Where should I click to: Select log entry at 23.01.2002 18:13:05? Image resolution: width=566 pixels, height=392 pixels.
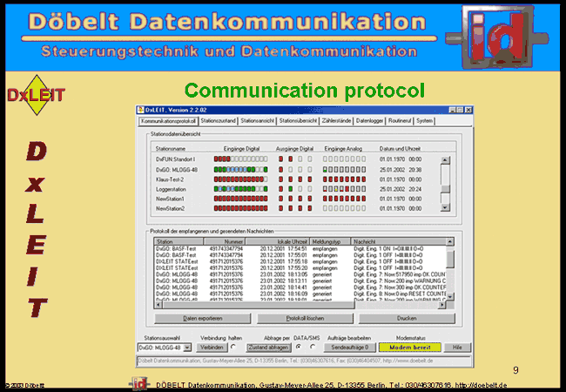(x=300, y=274)
